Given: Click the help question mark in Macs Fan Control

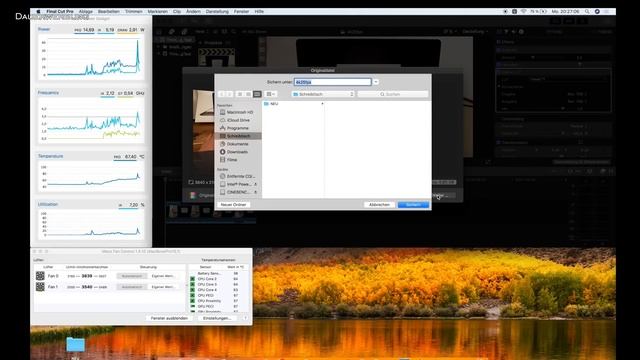Looking at the screenshot, I should point(245,318).
